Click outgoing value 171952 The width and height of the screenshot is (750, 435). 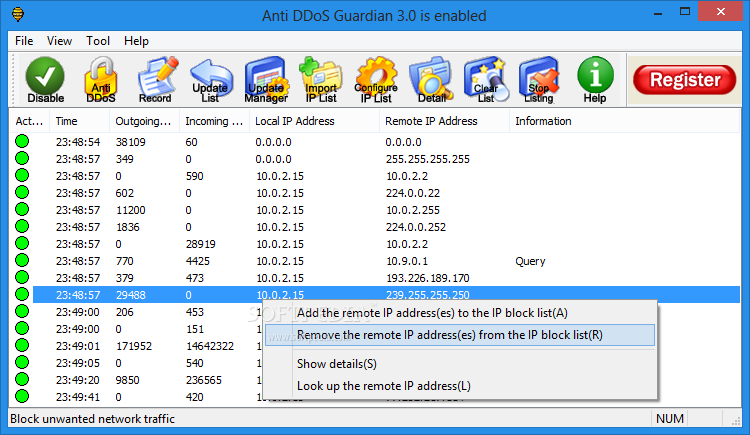(133, 346)
